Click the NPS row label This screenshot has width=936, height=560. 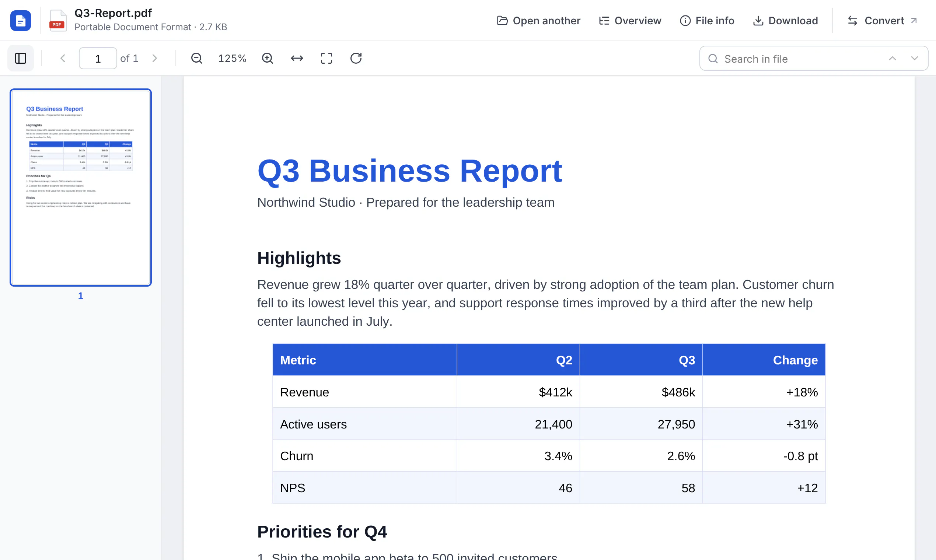(x=293, y=488)
